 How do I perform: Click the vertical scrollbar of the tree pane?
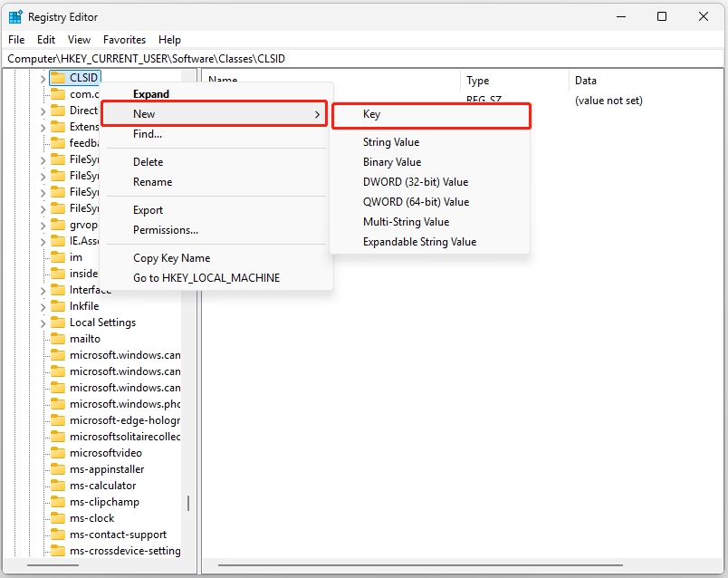[x=188, y=503]
